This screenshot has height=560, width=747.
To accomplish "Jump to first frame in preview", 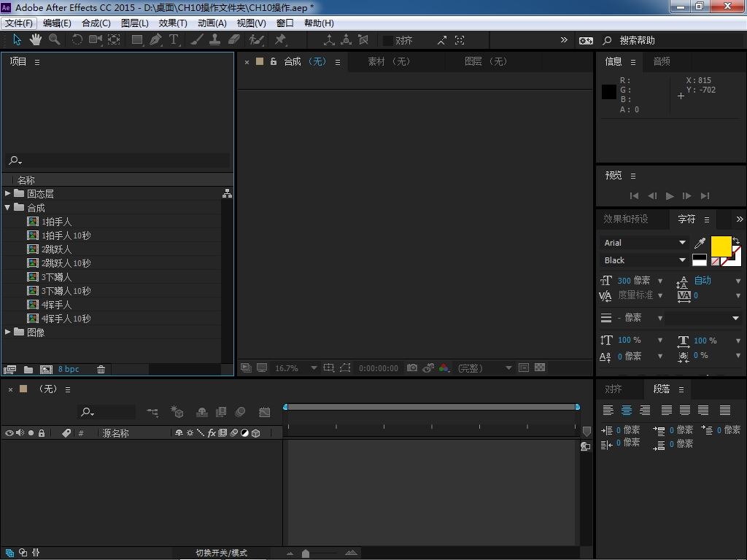I will 634,196.
